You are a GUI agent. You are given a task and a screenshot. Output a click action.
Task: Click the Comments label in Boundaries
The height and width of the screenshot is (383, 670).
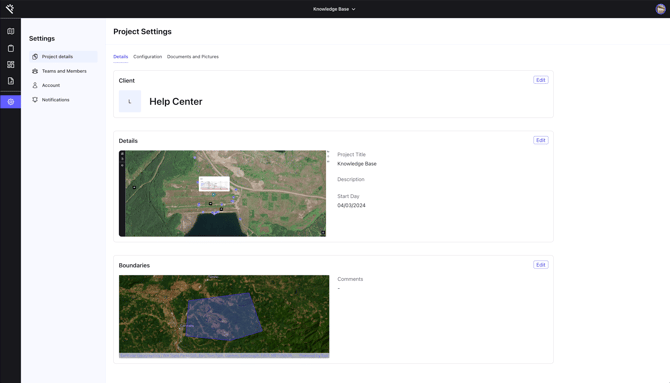coord(350,279)
